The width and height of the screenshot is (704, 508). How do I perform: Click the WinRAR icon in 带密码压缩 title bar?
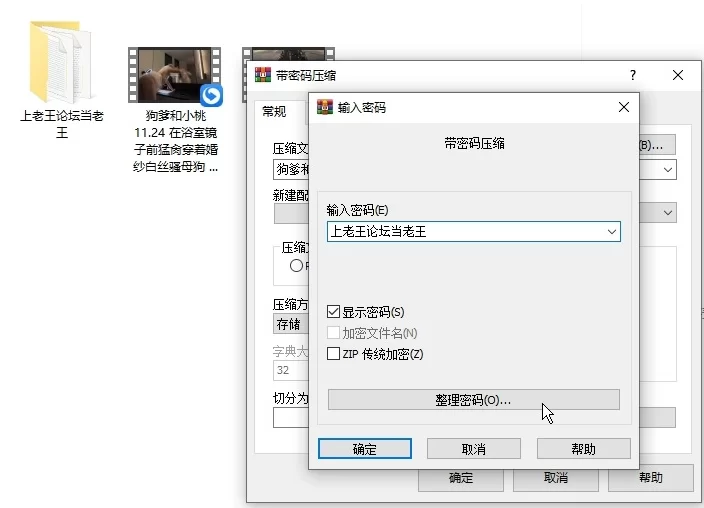point(263,75)
